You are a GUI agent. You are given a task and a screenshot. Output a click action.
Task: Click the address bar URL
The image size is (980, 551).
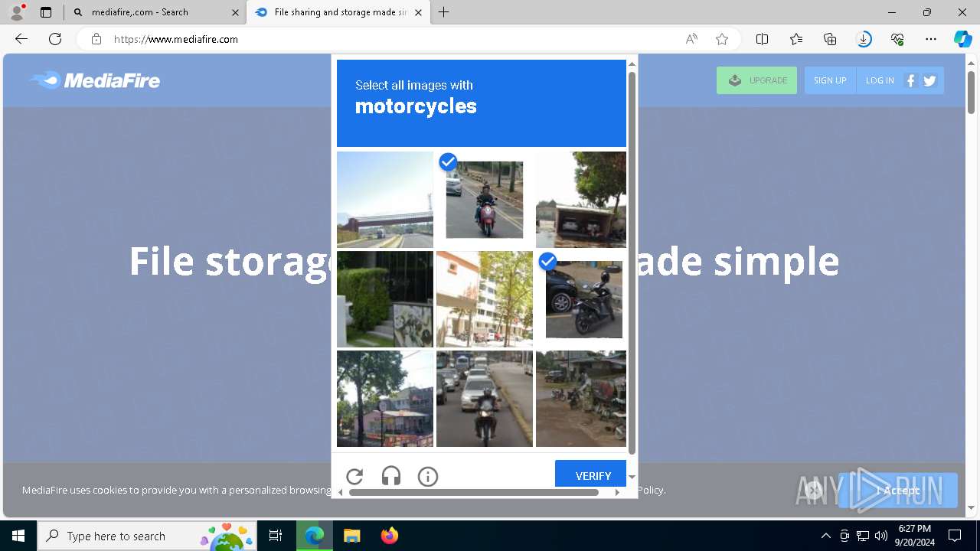176,39
